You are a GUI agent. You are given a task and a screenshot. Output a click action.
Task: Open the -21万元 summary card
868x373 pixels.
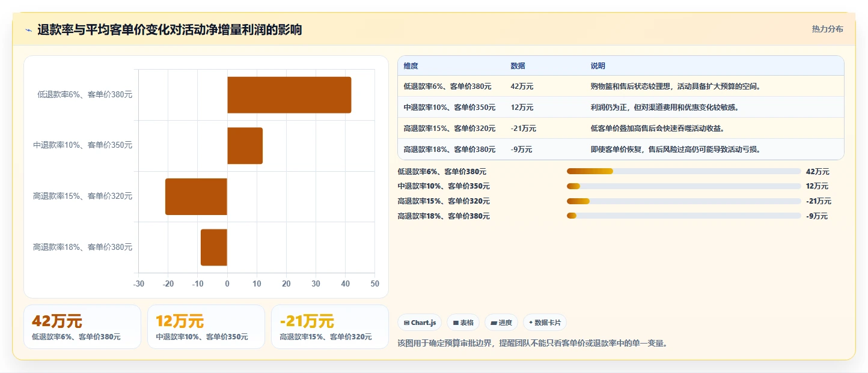[x=330, y=327]
